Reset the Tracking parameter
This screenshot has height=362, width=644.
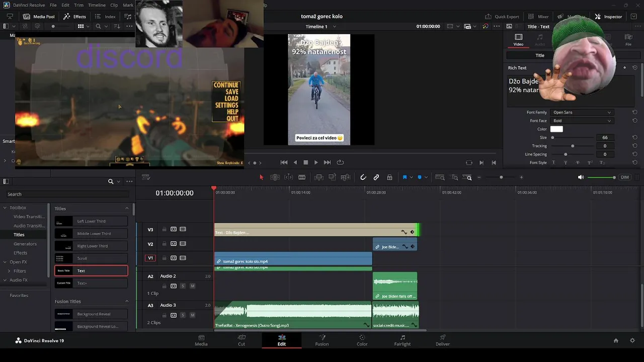635,146
